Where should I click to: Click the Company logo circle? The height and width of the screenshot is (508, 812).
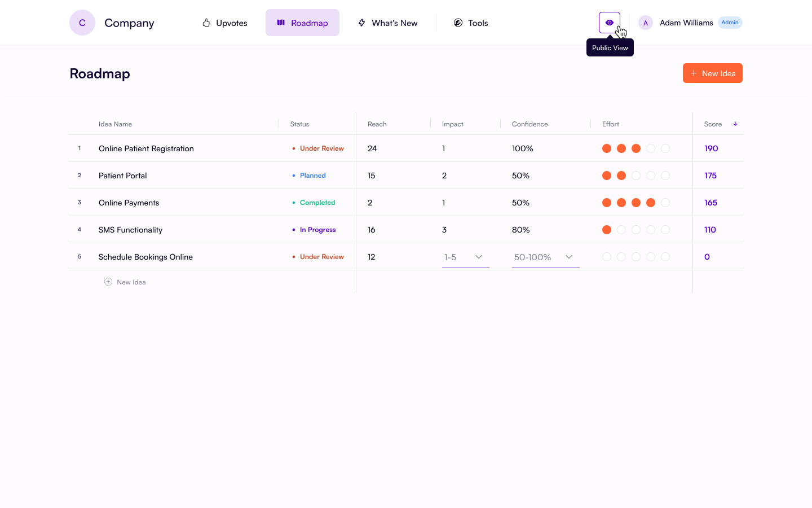82,23
